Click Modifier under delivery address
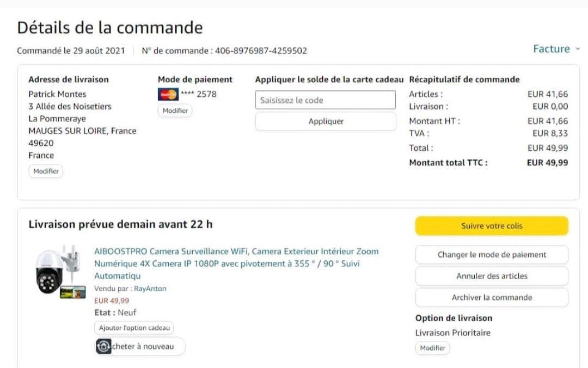Screen dimensions: 588x368 [x=46, y=171]
